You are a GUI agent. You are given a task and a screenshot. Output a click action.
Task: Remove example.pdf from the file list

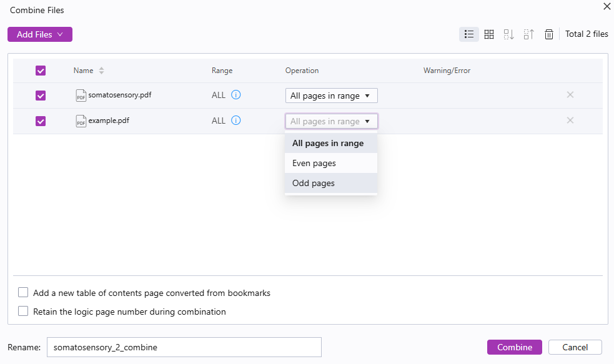tap(570, 120)
